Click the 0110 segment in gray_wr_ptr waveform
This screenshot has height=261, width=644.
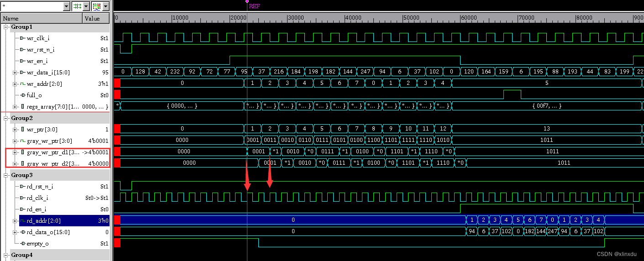(304, 140)
